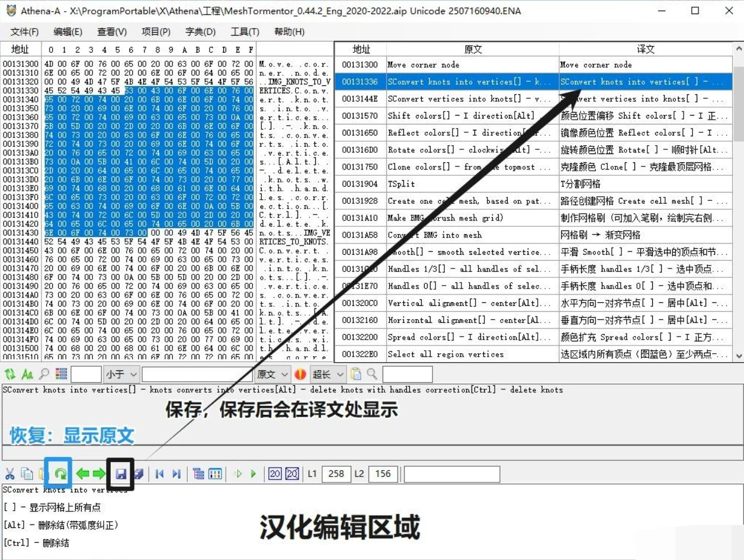Open the 字典(D) menu
This screenshot has height=560, width=744.
pos(200,31)
